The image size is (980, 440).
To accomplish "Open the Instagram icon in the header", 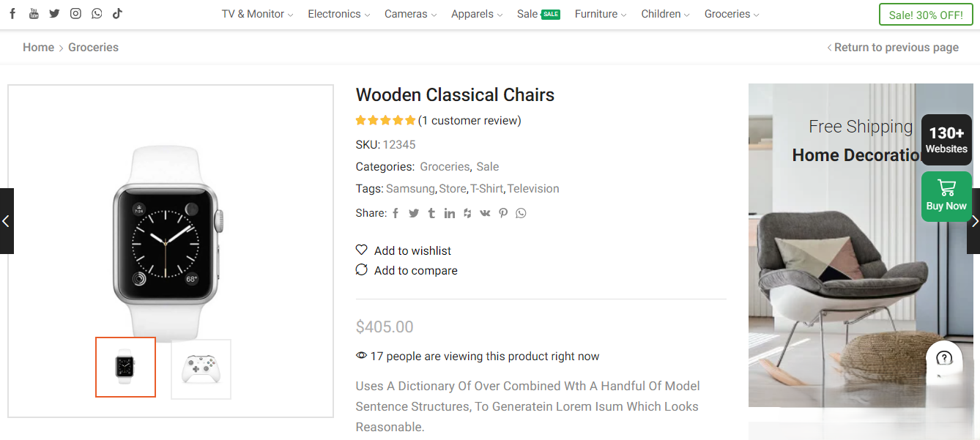I will point(75,13).
